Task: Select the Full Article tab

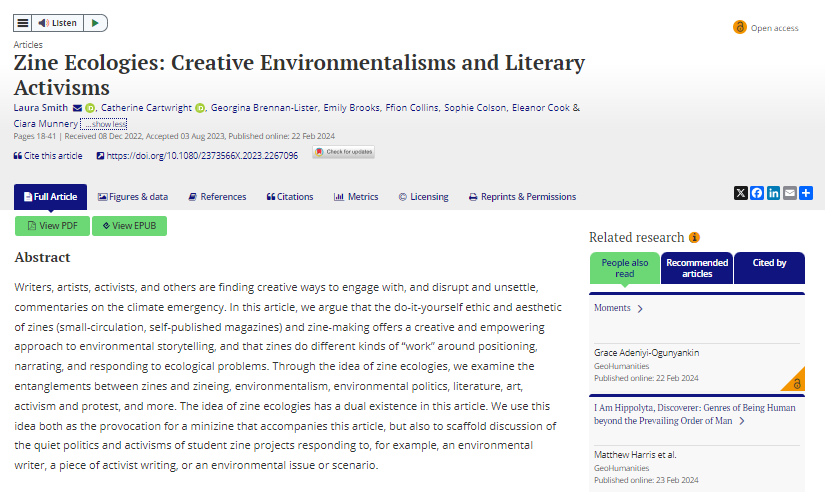Action: coord(51,197)
